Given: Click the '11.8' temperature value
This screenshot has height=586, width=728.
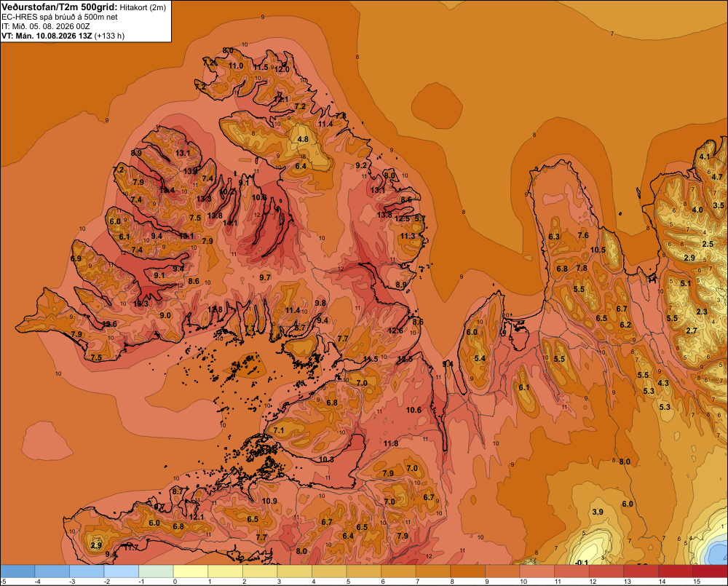Looking at the screenshot, I should tap(391, 443).
